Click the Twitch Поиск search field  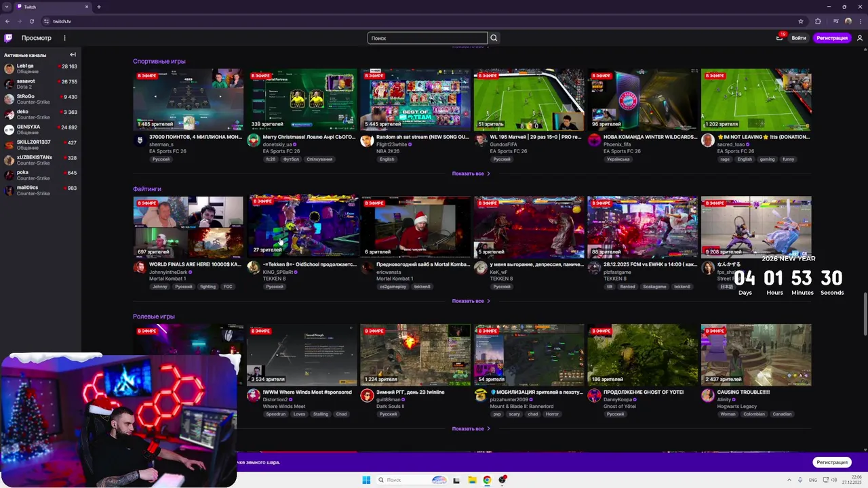pyautogui.click(x=427, y=38)
